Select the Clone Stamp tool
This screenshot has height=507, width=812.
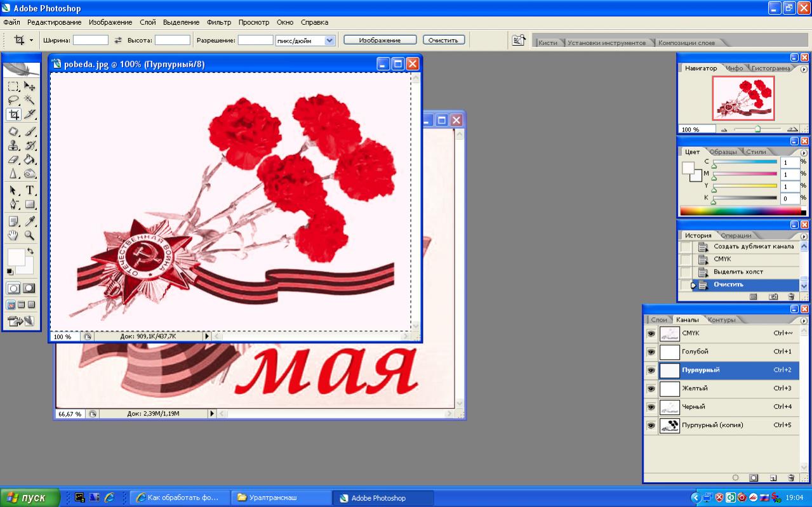(x=13, y=146)
